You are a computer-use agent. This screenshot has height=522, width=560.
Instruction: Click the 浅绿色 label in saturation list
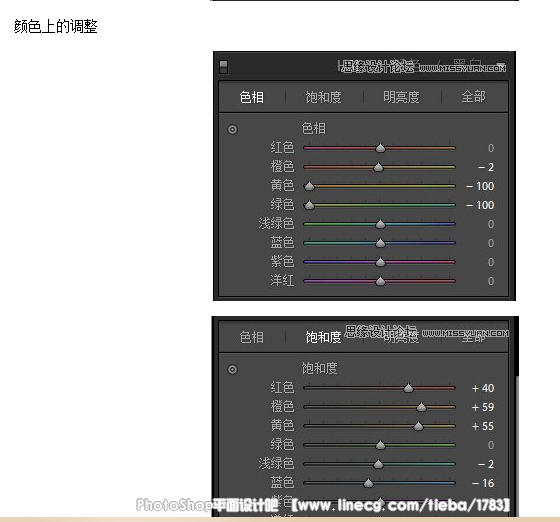coord(276,463)
